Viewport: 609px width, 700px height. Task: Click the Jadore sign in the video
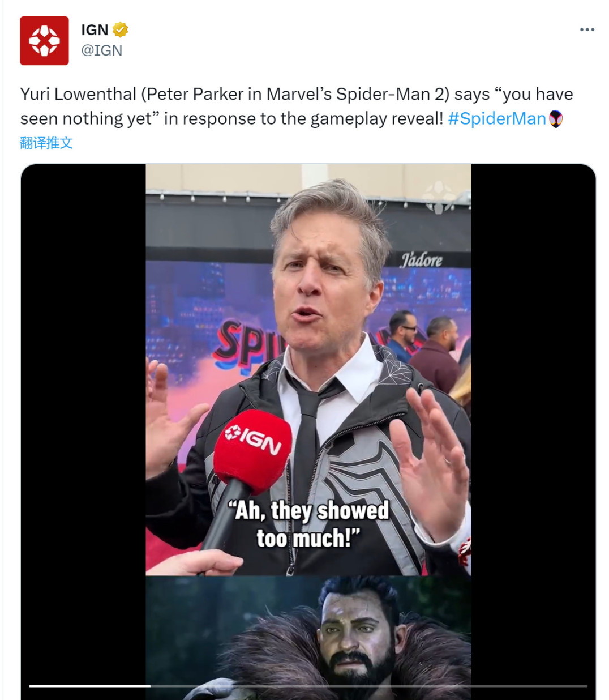pyautogui.click(x=421, y=259)
